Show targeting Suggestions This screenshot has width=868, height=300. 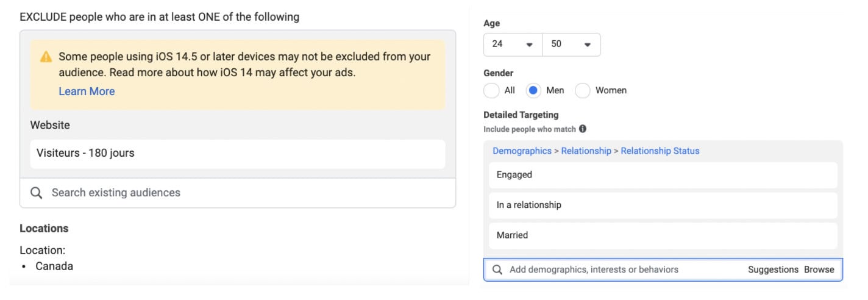pos(773,270)
